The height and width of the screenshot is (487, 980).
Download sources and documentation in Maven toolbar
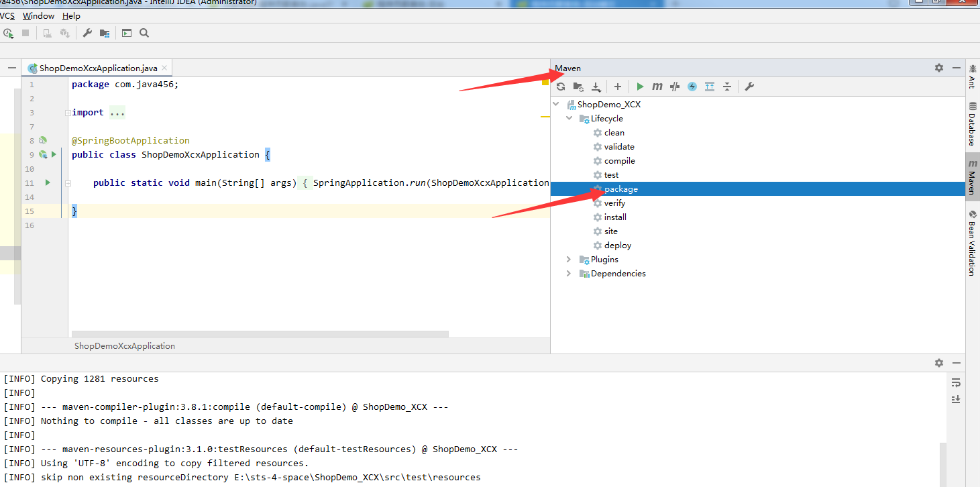(596, 87)
